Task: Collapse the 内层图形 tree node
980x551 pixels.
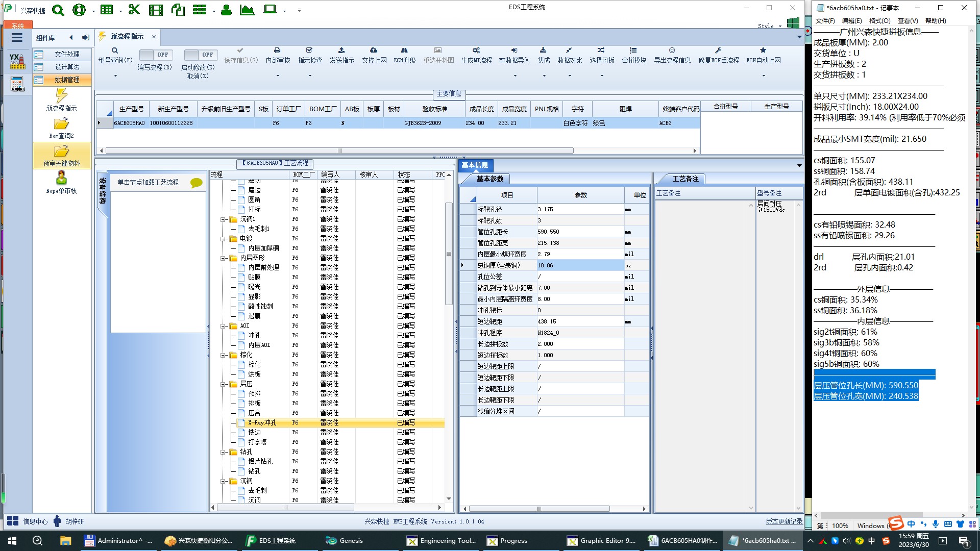Action: click(223, 258)
